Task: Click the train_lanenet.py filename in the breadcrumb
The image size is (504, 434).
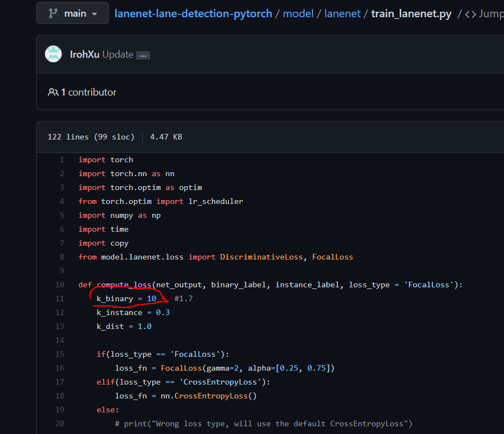Action: click(411, 13)
